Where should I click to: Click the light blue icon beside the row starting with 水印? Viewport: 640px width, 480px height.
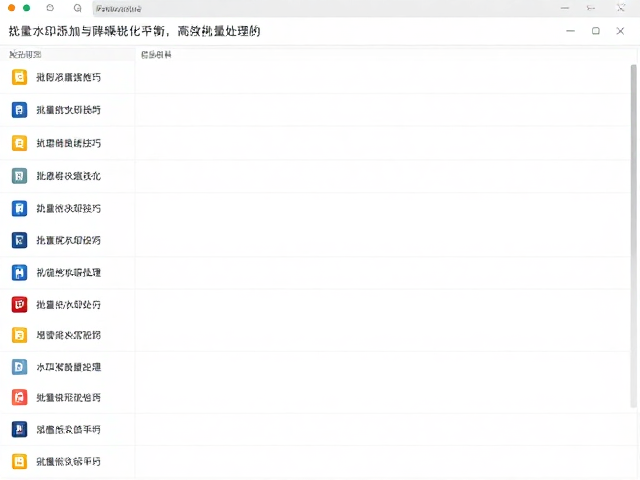tap(19, 367)
